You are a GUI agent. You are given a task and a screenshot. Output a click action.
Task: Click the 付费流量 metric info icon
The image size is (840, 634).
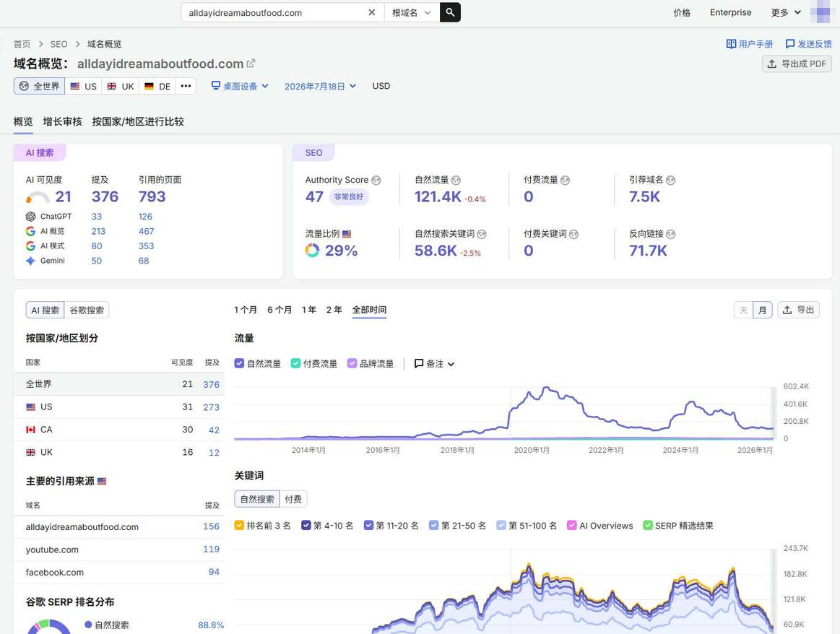coord(566,181)
